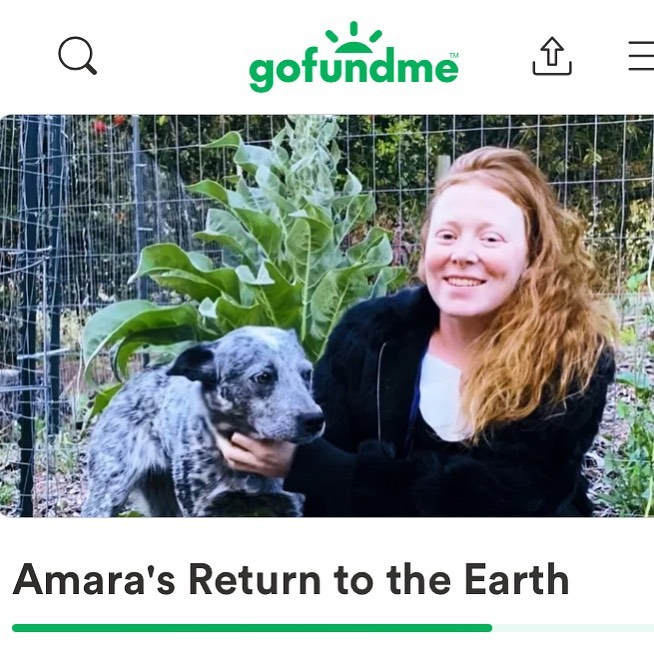654x654 pixels.
Task: Click the dog in campaign photo
Action: pyautogui.click(x=204, y=421)
